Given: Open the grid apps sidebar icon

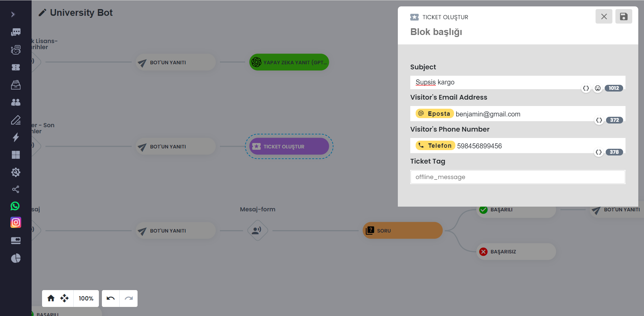Looking at the screenshot, I should (16, 155).
